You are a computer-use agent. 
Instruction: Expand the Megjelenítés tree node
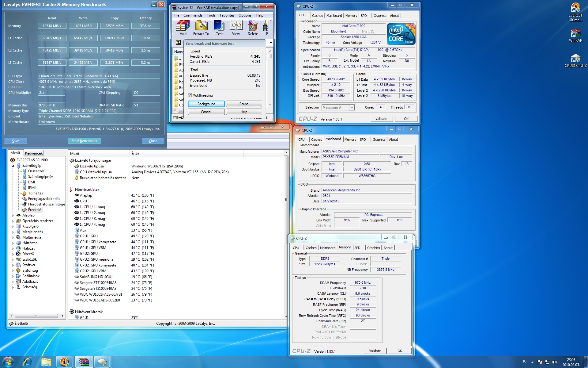pyautogui.click(x=13, y=232)
